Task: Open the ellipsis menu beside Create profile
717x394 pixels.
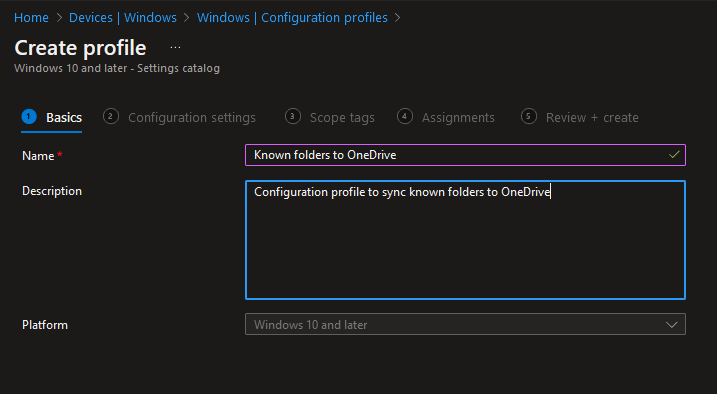Action: pyautogui.click(x=175, y=48)
